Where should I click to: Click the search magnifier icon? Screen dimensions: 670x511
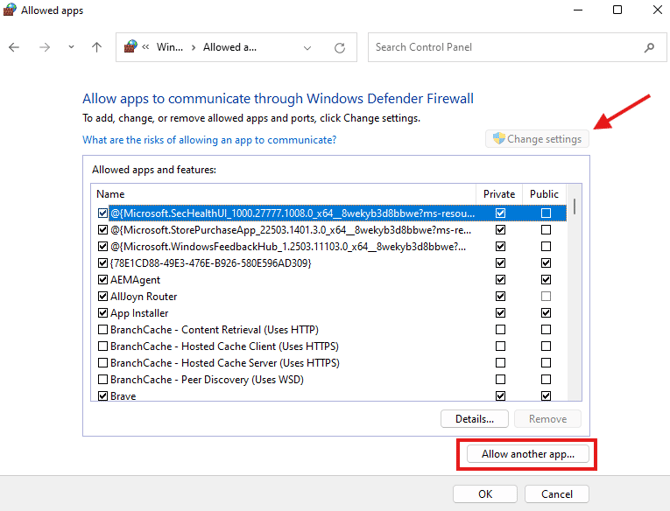pyautogui.click(x=649, y=47)
